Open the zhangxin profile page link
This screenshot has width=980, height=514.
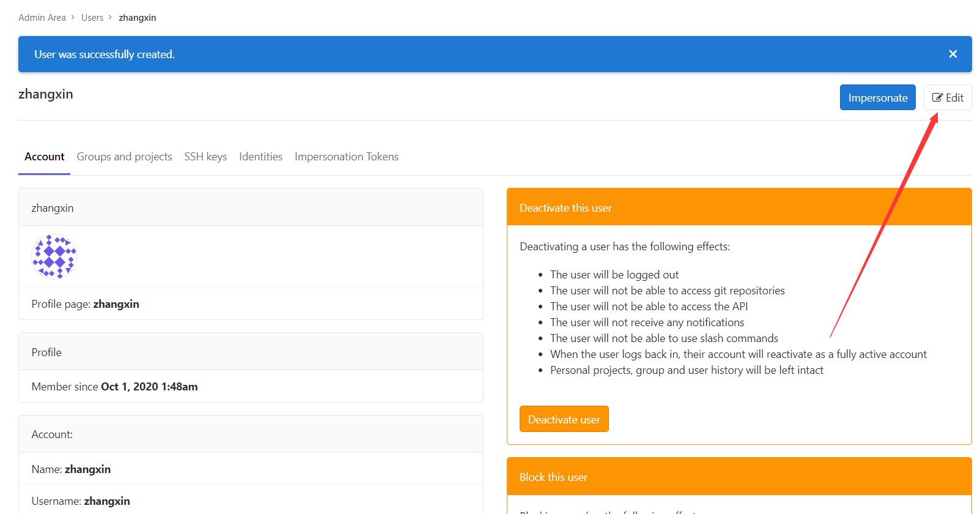pos(116,304)
